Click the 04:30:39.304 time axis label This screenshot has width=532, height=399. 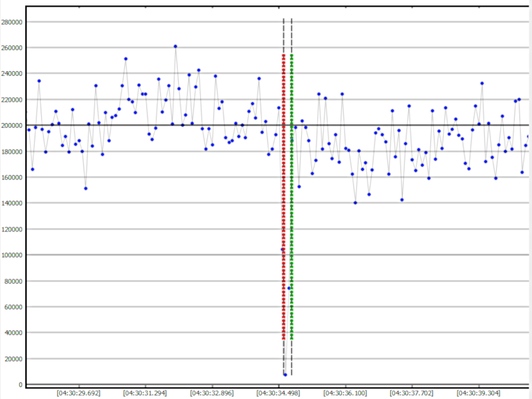(478, 393)
